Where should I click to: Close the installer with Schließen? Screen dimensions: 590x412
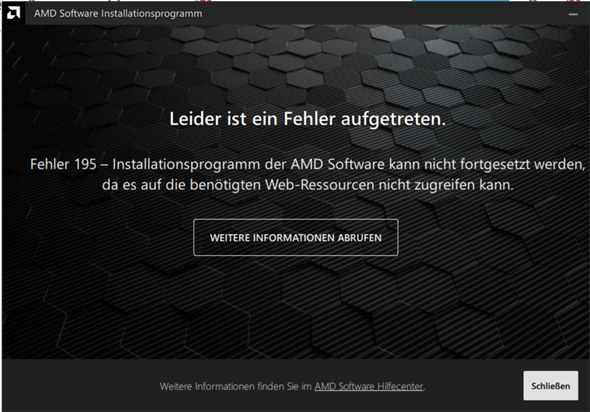550,386
